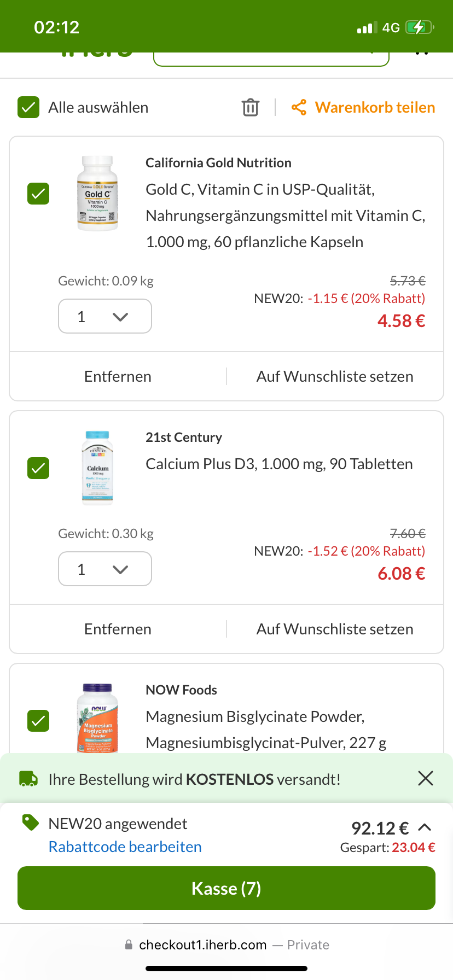This screenshot has width=453, height=980.
Task: Close the KOSTENLOS shipping banner
Action: 426,778
